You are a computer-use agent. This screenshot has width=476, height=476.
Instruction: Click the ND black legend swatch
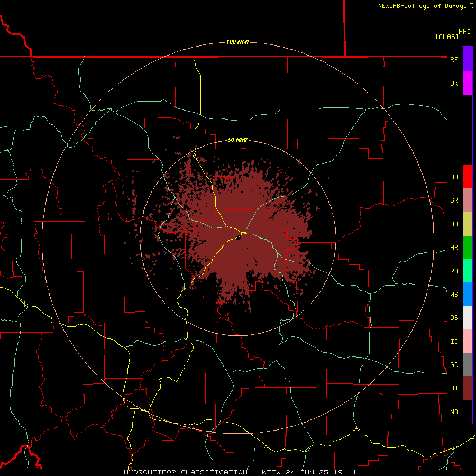click(x=467, y=411)
